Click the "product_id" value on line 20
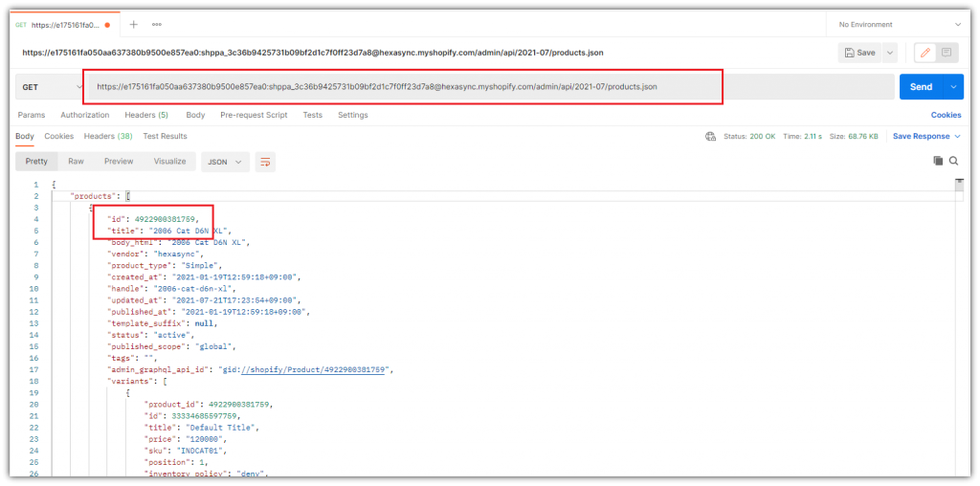This screenshot has width=980, height=486. (x=238, y=404)
